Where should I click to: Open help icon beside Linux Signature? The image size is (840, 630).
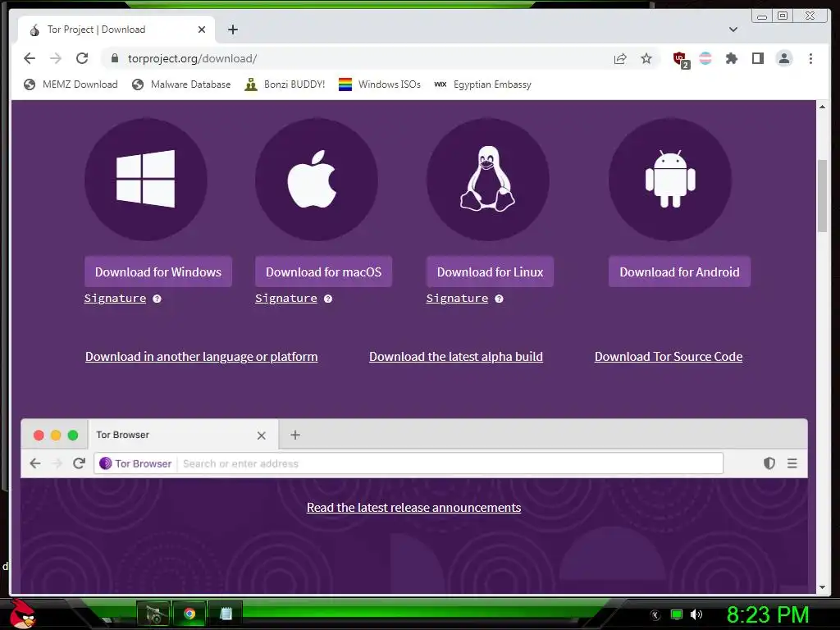point(499,299)
